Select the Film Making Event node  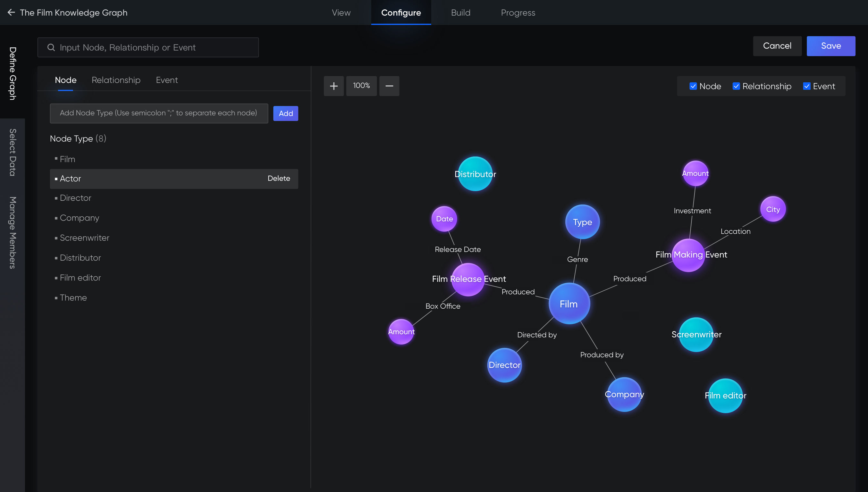click(x=688, y=254)
